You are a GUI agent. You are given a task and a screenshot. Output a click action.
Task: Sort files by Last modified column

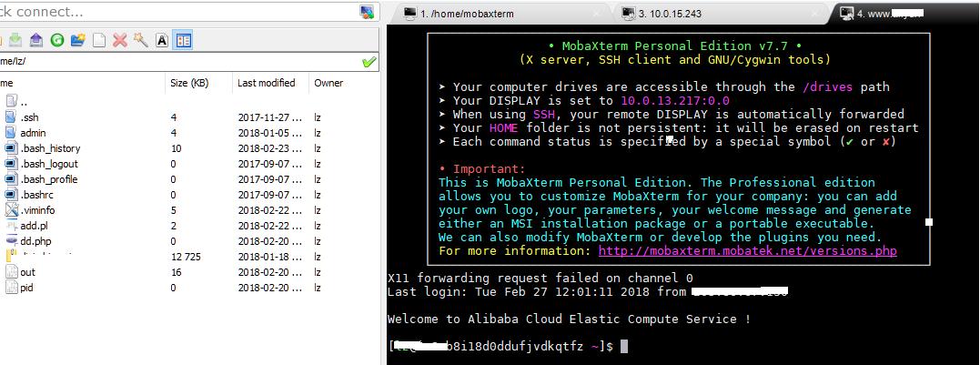pyautogui.click(x=267, y=83)
